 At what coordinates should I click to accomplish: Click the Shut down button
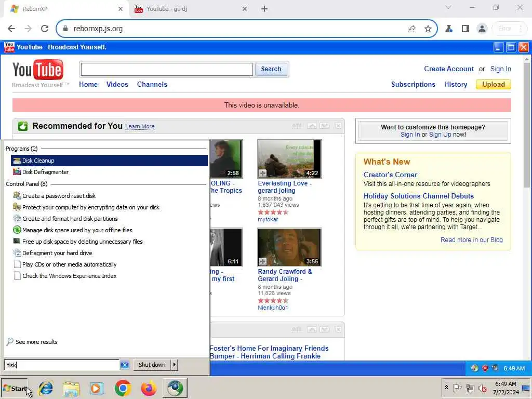pos(152,365)
